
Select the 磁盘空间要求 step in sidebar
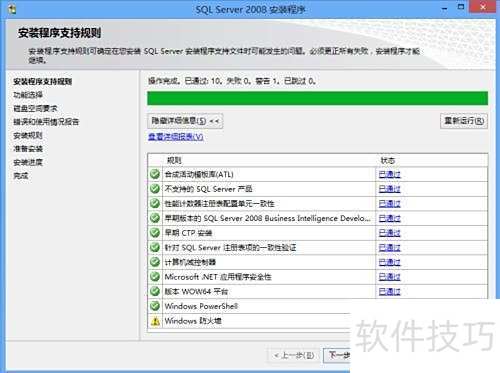tap(35, 108)
